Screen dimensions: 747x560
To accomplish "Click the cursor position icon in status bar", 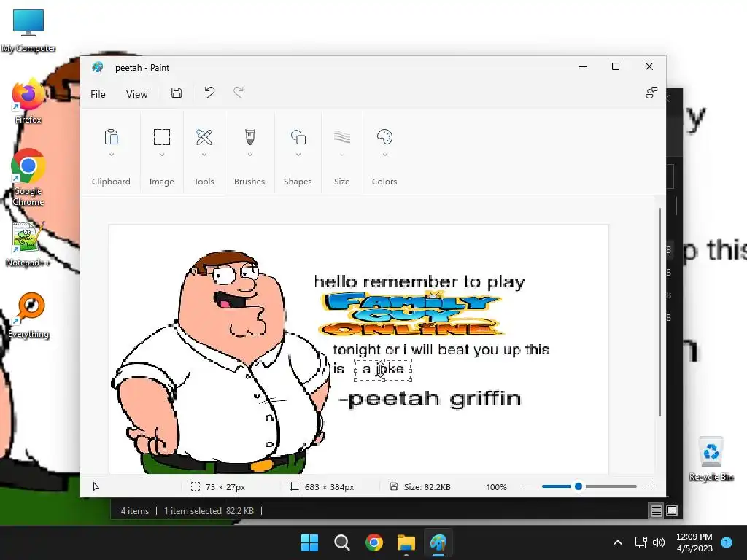I will 96,486.
